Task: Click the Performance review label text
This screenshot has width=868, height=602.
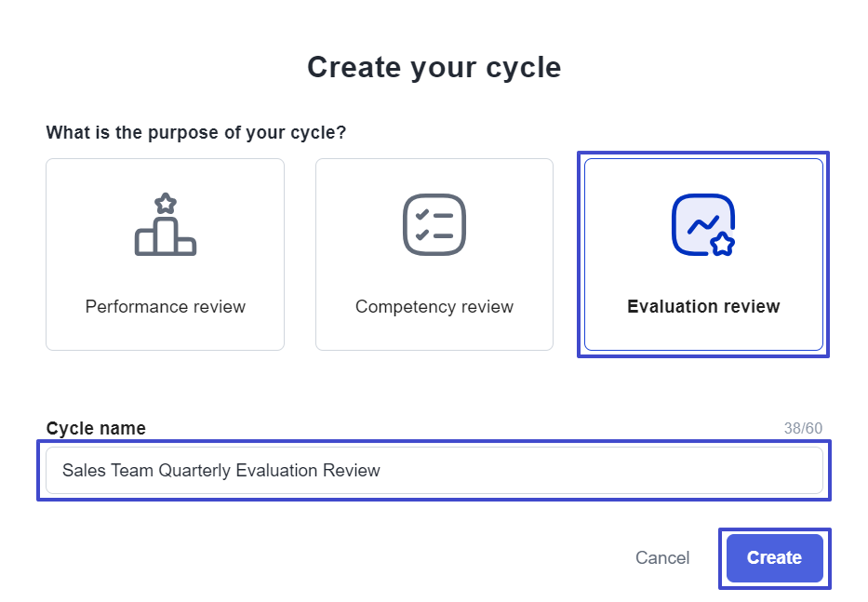Action: point(165,306)
